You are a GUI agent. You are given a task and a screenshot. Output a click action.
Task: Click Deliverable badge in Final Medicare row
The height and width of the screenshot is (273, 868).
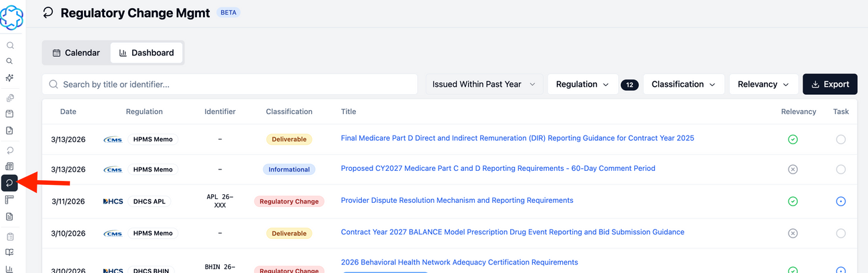[x=289, y=140]
